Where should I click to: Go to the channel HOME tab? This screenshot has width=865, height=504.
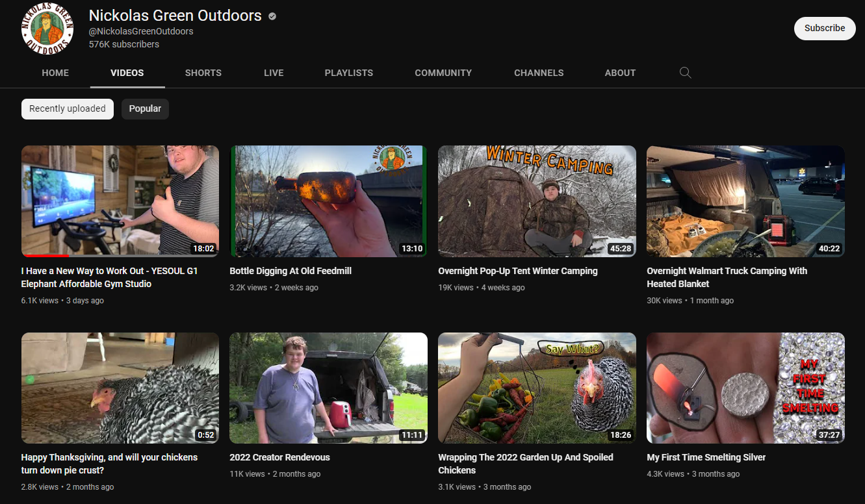point(55,73)
